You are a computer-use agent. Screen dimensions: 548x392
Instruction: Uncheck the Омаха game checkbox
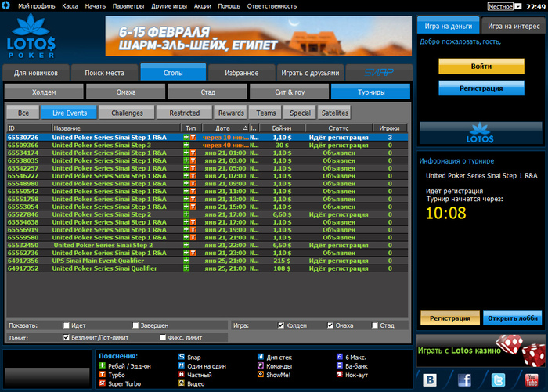click(330, 325)
